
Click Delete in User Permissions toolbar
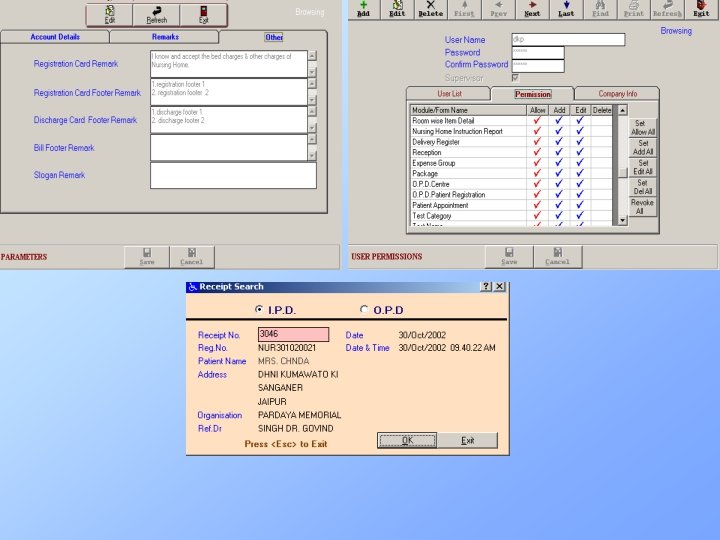(431, 9)
